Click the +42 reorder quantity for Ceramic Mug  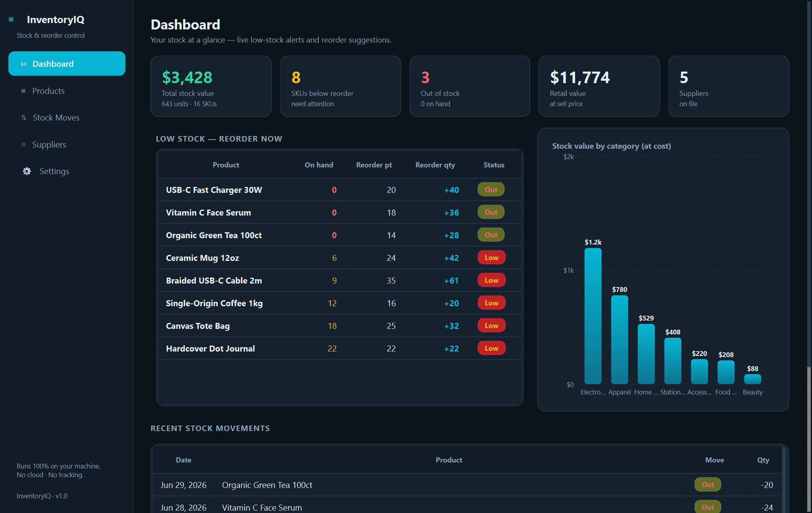click(451, 258)
